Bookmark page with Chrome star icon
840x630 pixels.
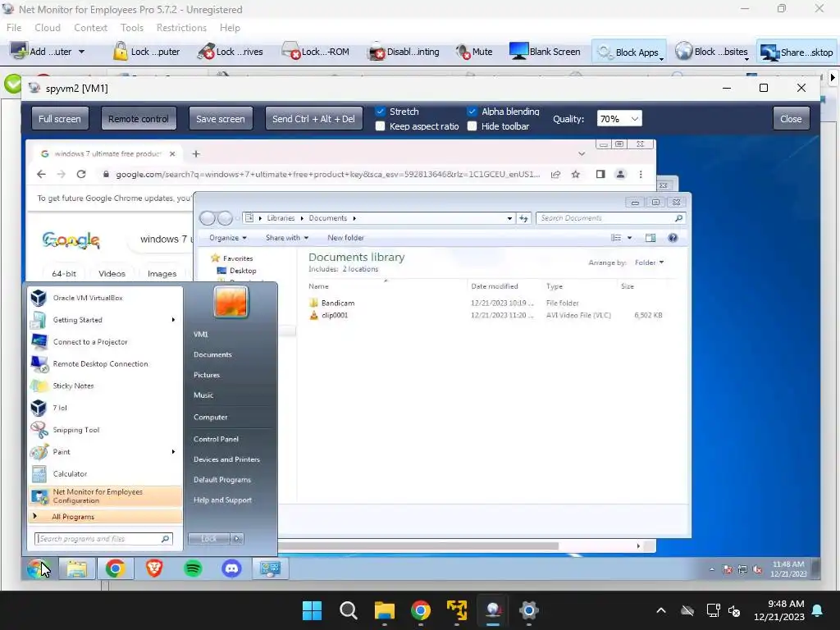[575, 174]
